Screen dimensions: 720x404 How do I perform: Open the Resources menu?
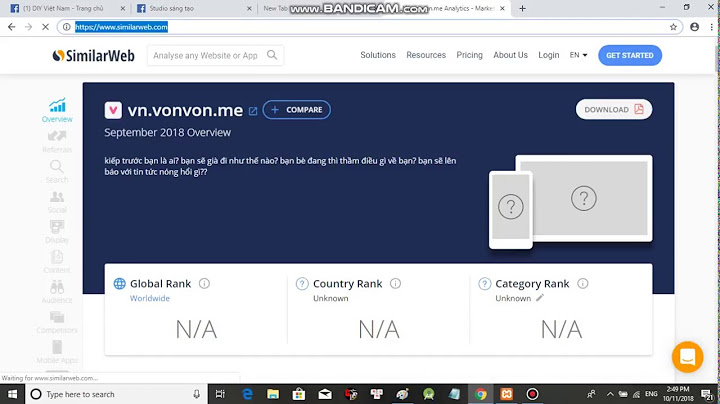(x=426, y=55)
